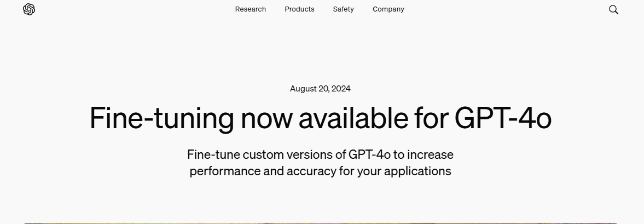The height and width of the screenshot is (224, 644).
Task: Click "GPT-4o" in the large headline
Action: click(x=503, y=118)
